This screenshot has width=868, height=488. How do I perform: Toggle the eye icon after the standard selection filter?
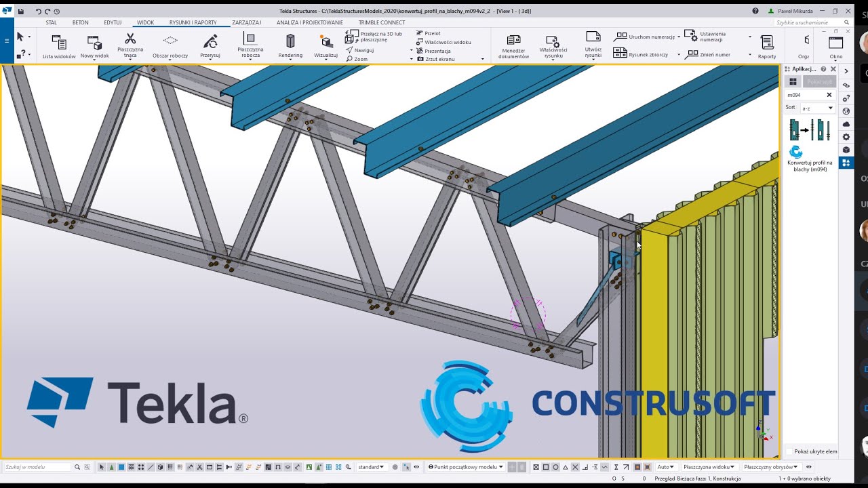416,467
